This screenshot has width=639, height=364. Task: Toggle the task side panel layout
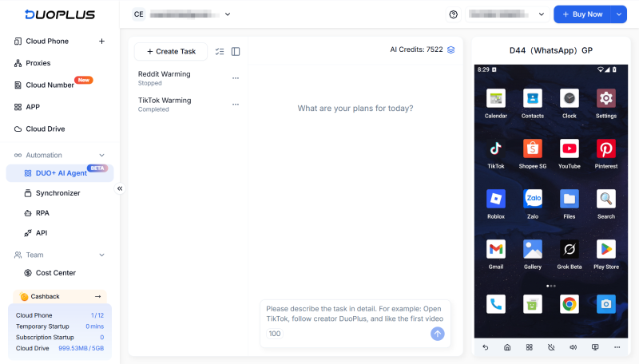236,51
